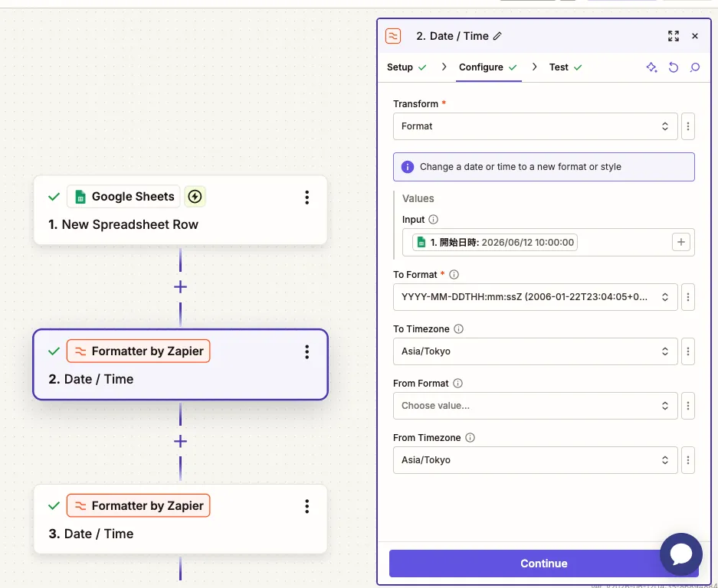Viewport: 718px width, 588px height.
Task: Open three-dot menu beside the To Format field
Action: point(688,297)
